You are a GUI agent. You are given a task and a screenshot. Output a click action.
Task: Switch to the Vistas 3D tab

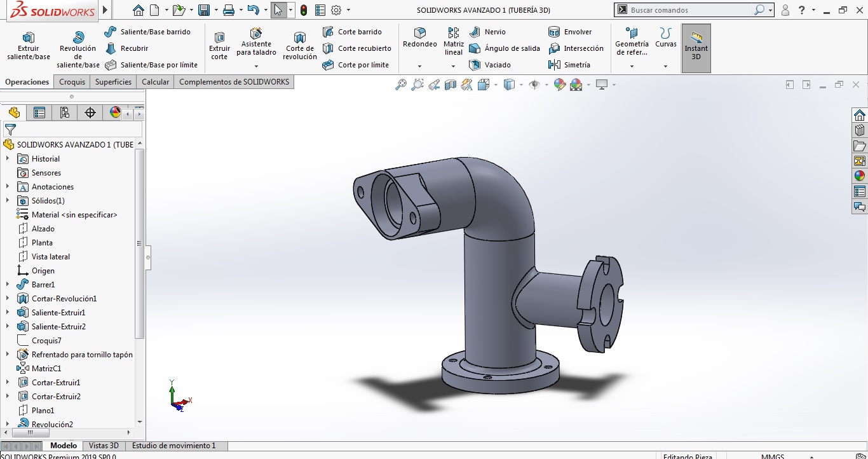coord(104,446)
